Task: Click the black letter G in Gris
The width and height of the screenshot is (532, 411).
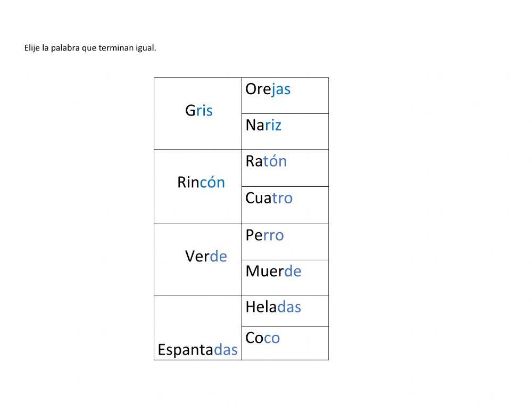Action: (x=190, y=111)
